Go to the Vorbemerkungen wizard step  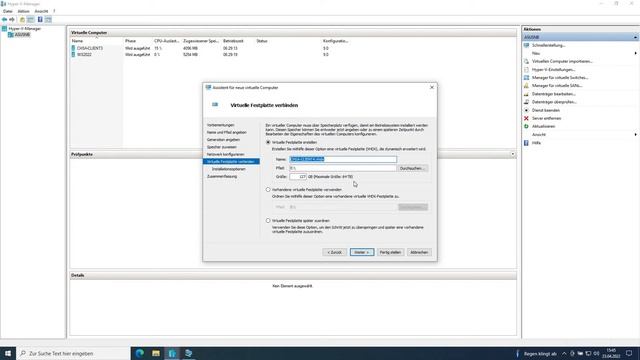(x=220, y=125)
